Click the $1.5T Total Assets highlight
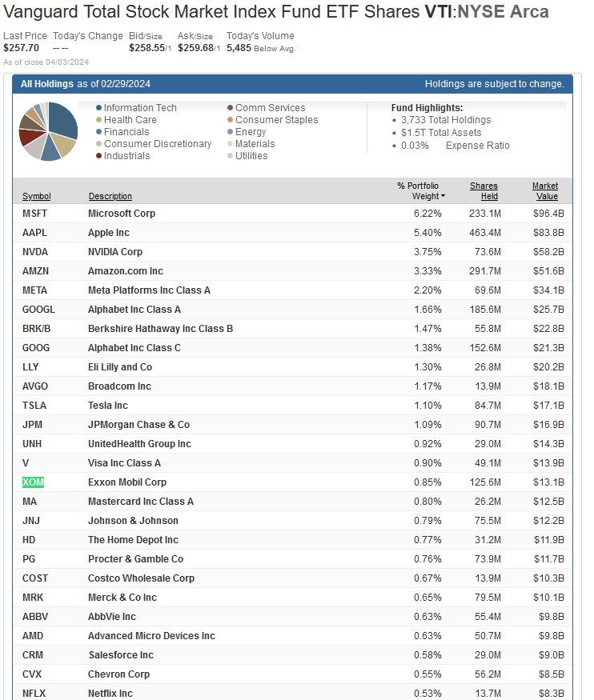Viewport: 594px width, 700px height. tap(441, 133)
